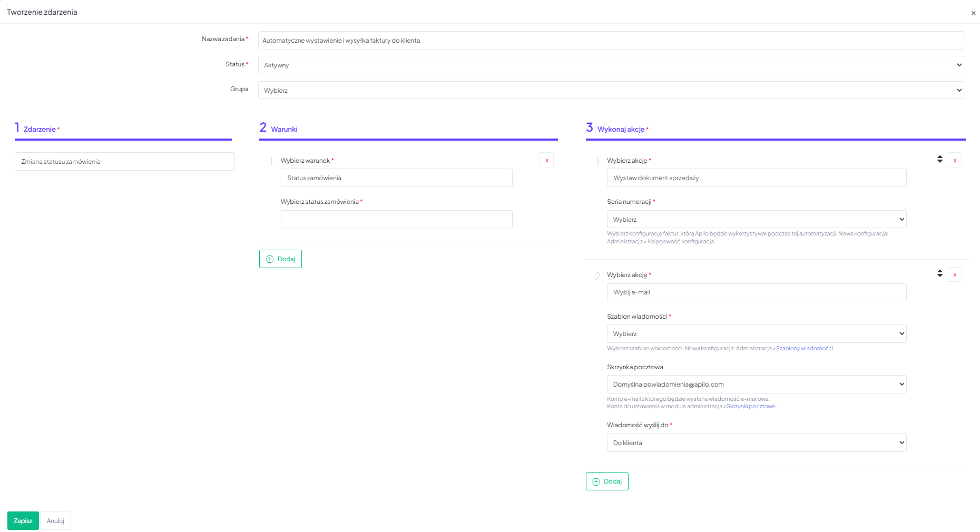980x532 pixels.
Task: Delete the 'Wystaw dokument sprzedaży' action
Action: (x=954, y=160)
